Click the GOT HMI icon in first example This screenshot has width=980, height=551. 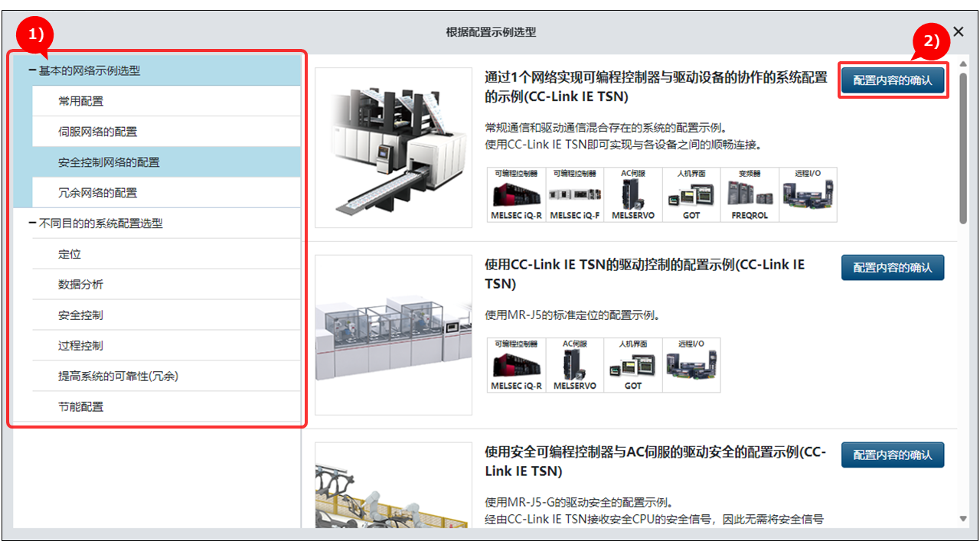691,194
